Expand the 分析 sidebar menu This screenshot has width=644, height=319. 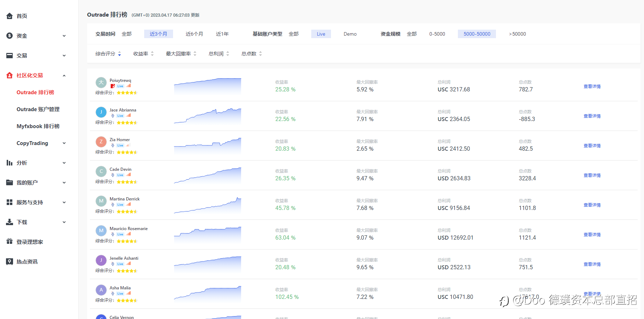tap(64, 163)
